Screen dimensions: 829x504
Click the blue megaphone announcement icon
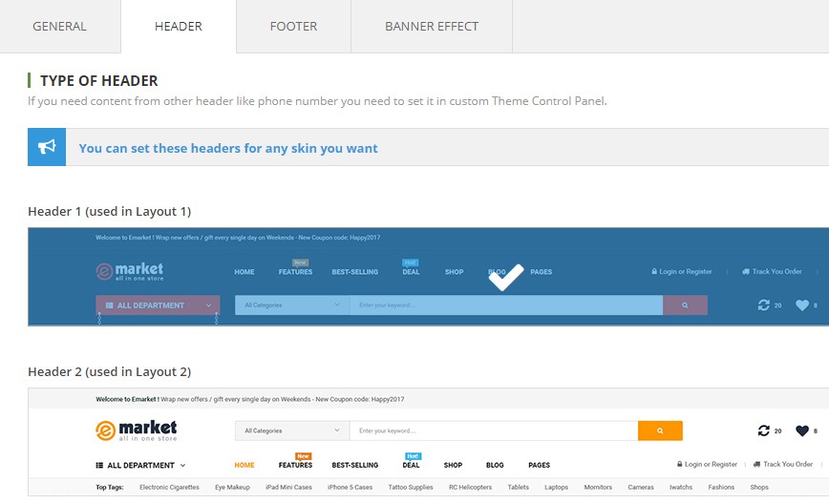[x=47, y=147]
